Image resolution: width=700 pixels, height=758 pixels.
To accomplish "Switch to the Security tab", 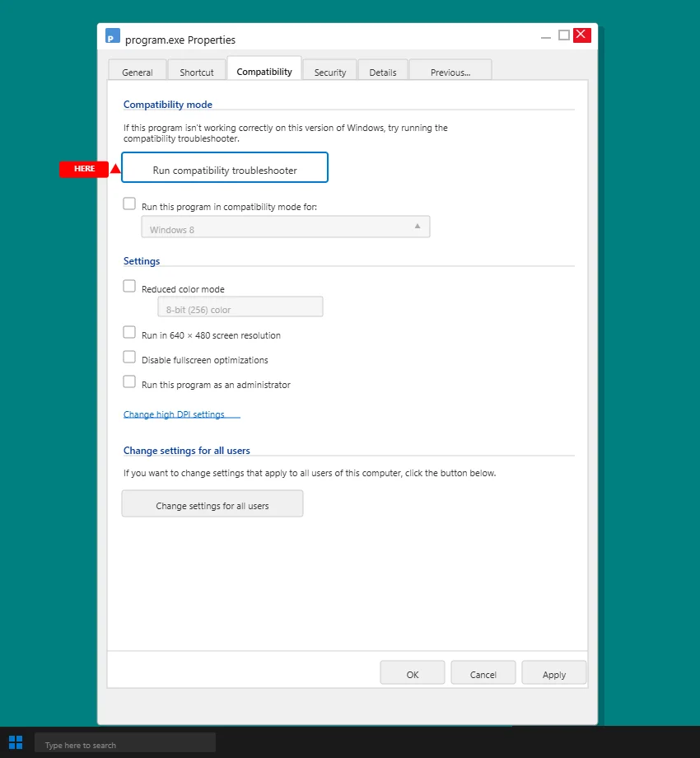I will 329,72.
